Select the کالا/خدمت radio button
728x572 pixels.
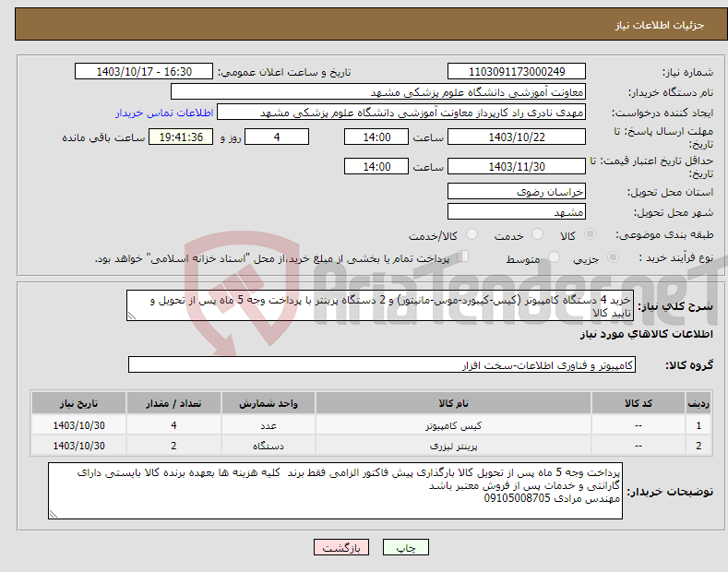tap(471, 234)
